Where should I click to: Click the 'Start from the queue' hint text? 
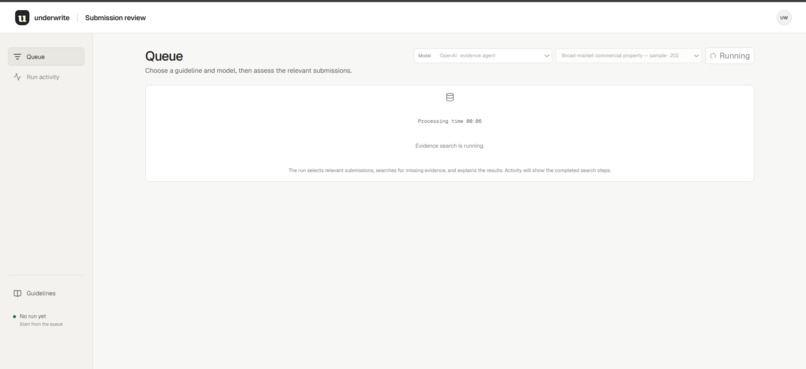click(x=41, y=324)
